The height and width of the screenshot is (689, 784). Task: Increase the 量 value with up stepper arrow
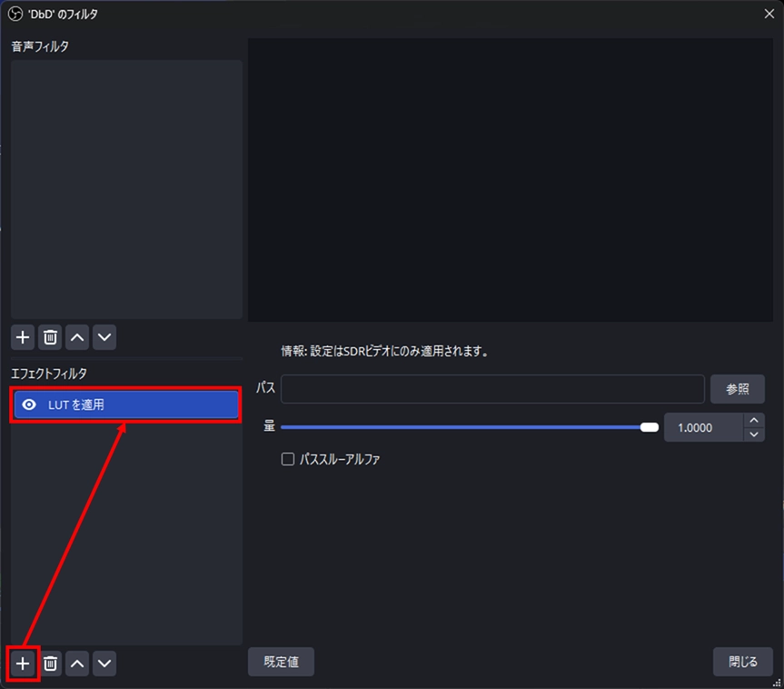[x=753, y=420]
